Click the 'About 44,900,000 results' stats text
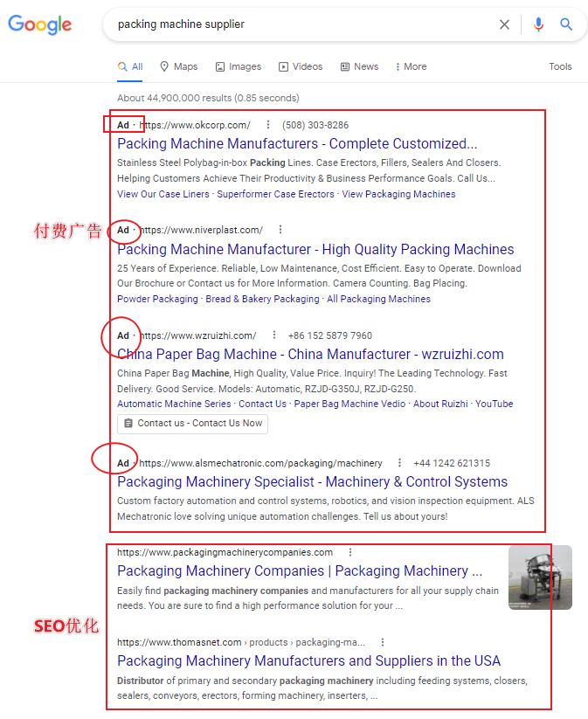 (208, 98)
